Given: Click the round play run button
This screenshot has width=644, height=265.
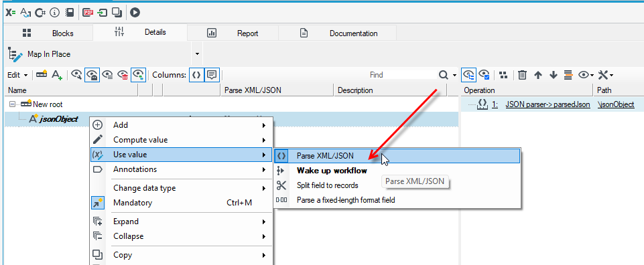Looking at the screenshot, I should point(135,13).
